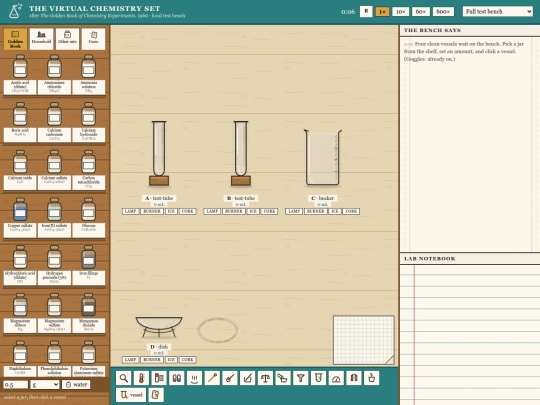Switch to the Household shelf tab
This screenshot has height=405, width=540.
pos(41,39)
